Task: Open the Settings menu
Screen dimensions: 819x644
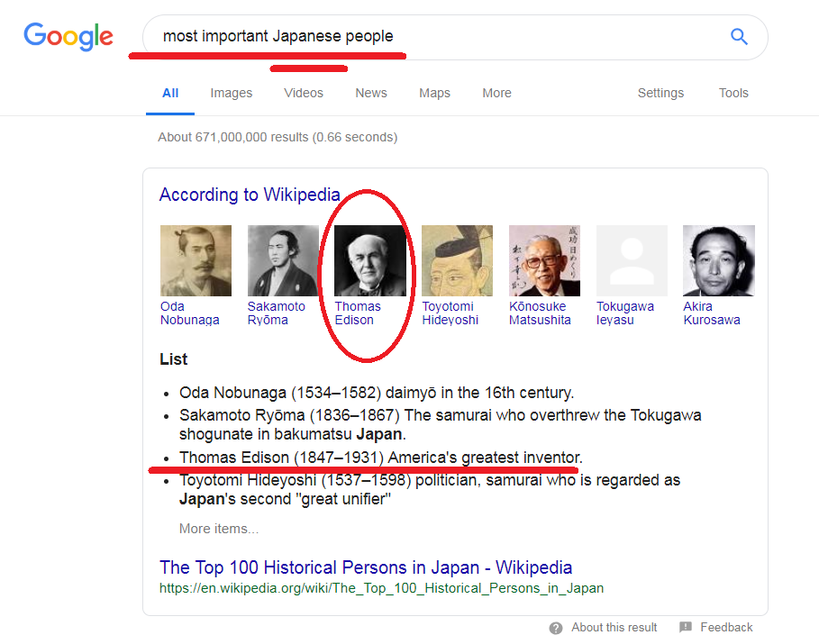Action: [660, 93]
